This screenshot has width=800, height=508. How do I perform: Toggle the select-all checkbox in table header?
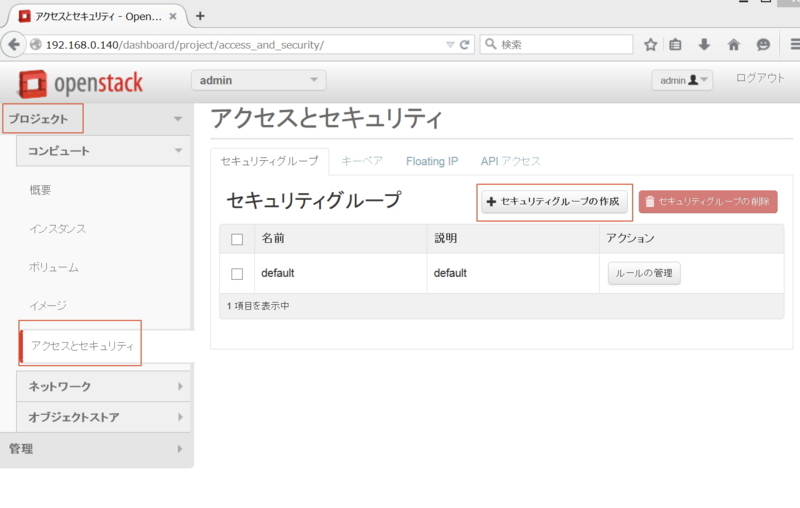tap(237, 239)
